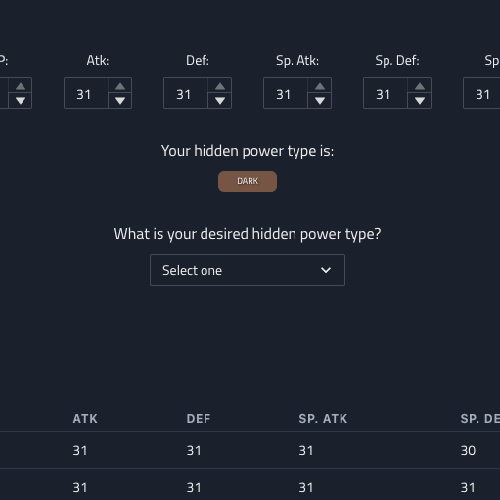The width and height of the screenshot is (500, 500).
Task: Focus the Def number input field
Action: click(x=185, y=93)
